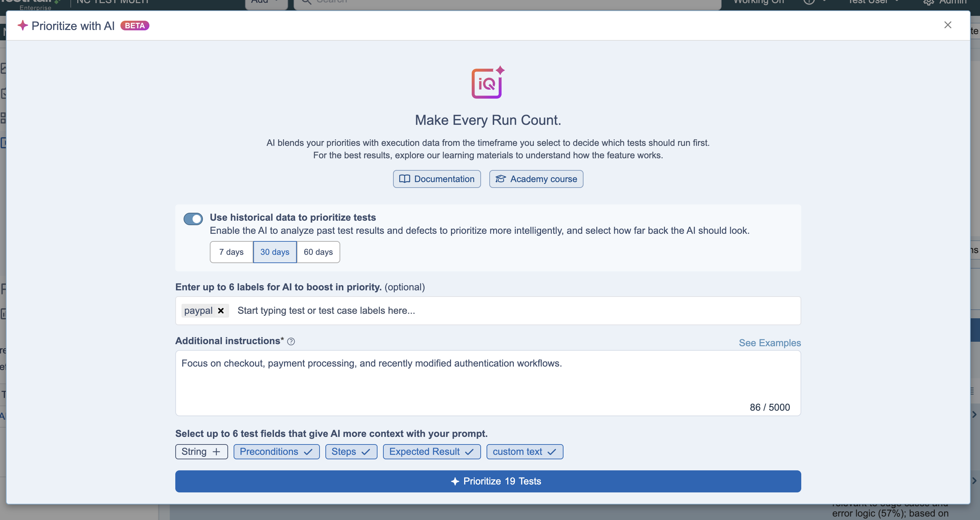980x520 pixels.
Task: Close the Prioritize with AI dialog
Action: (x=947, y=25)
